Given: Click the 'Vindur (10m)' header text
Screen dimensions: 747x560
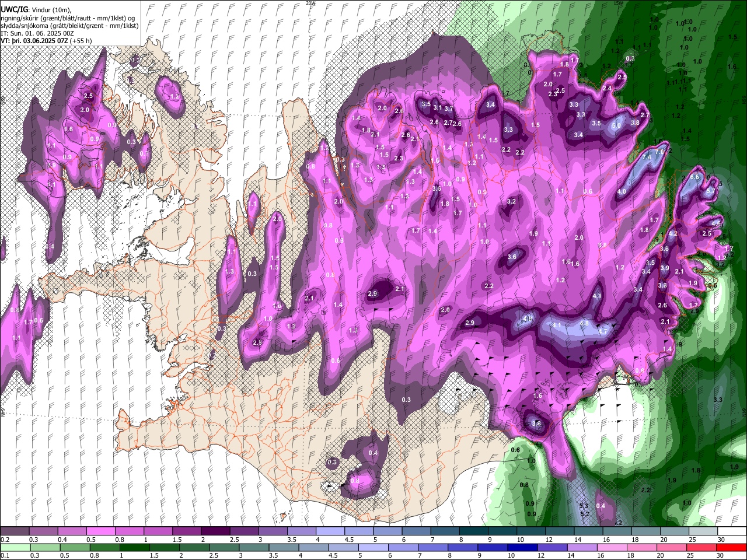Looking at the screenshot, I should pyautogui.click(x=50, y=10).
